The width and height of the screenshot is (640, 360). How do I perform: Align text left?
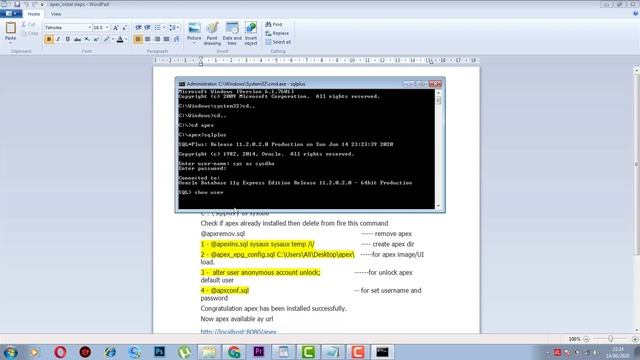coord(138,39)
